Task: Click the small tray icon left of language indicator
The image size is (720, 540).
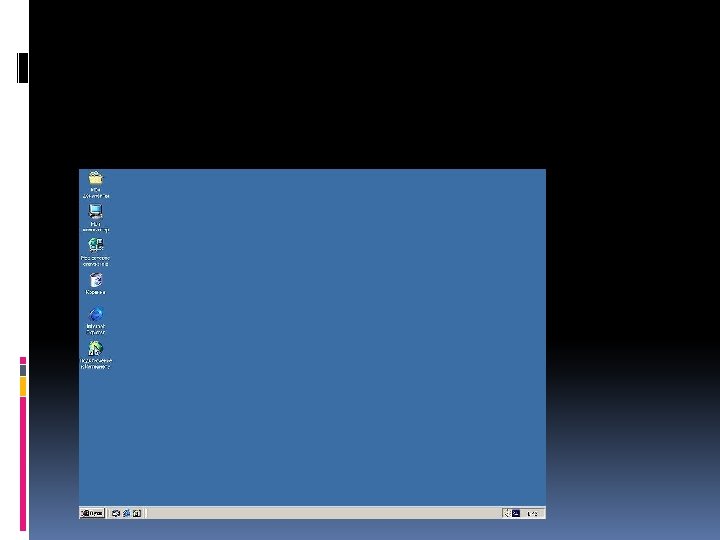Action: (507, 513)
